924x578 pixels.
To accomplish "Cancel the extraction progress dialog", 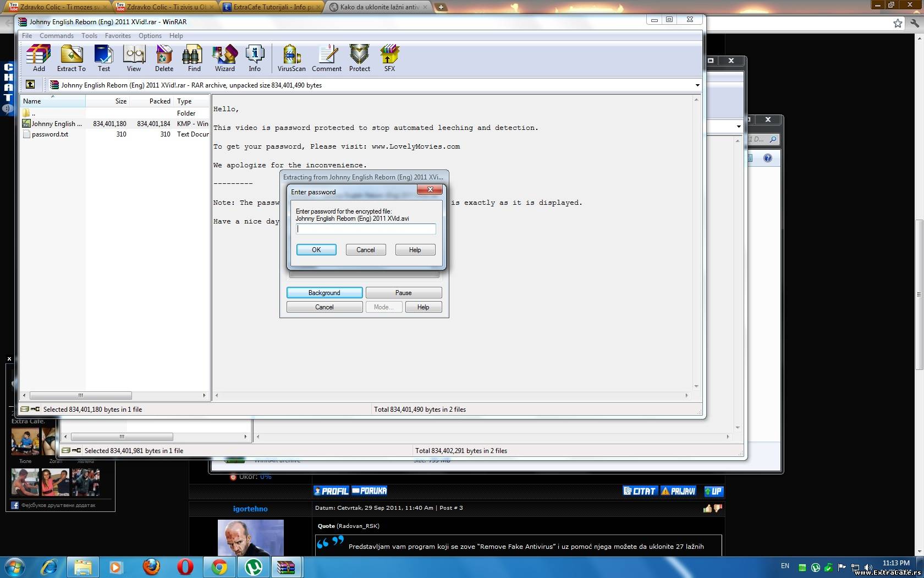I will click(324, 307).
